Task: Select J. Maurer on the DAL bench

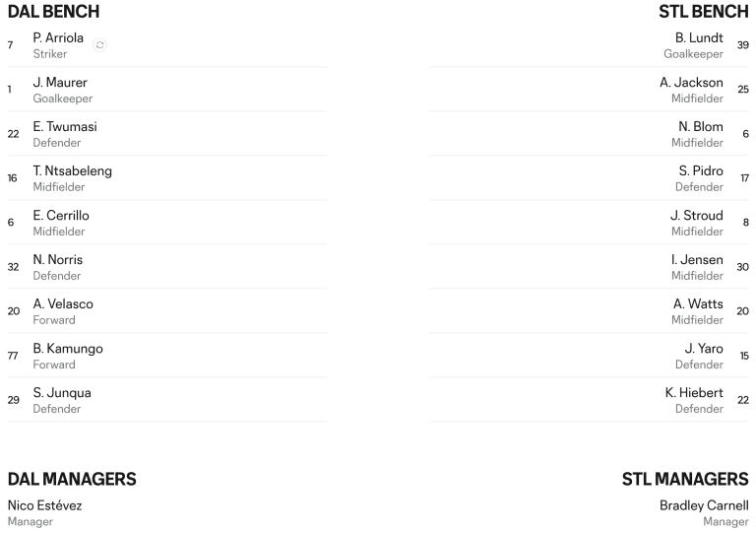Action: 166,90
